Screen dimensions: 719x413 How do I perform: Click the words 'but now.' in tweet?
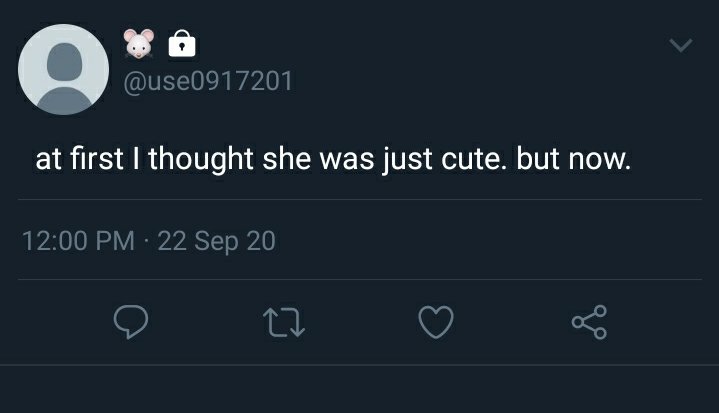point(574,159)
